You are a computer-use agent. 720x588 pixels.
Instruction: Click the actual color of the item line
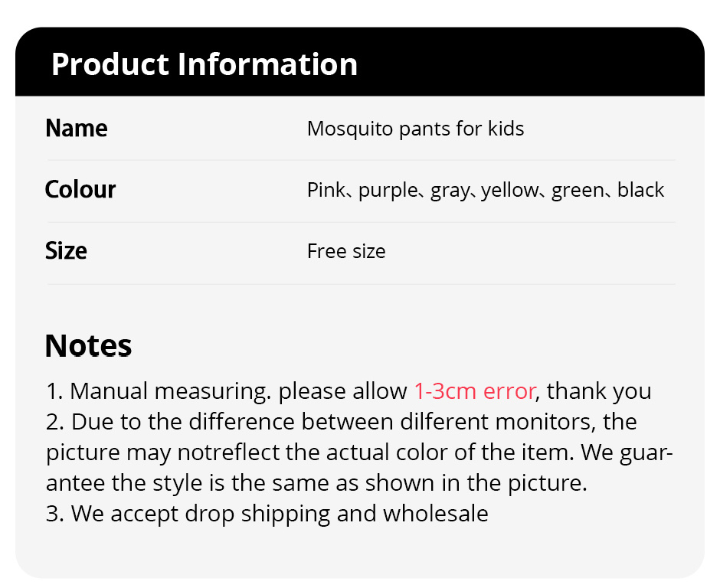click(359, 452)
